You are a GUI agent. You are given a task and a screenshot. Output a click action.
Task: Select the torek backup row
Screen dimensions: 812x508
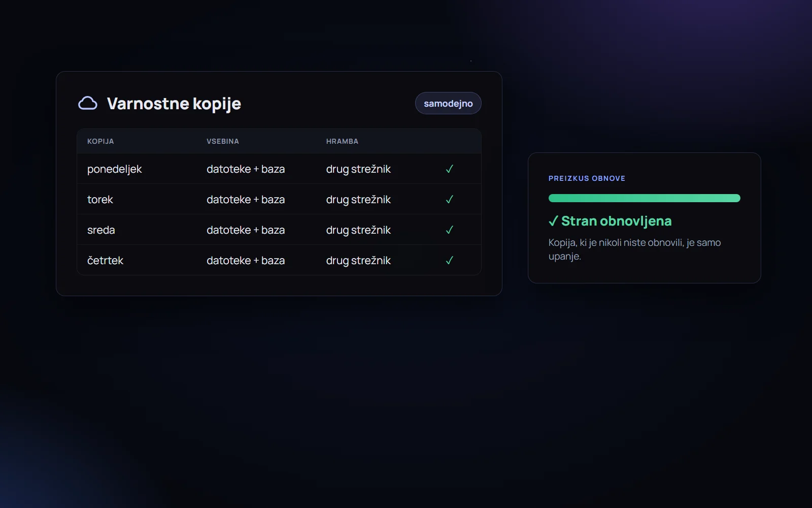[279, 199]
